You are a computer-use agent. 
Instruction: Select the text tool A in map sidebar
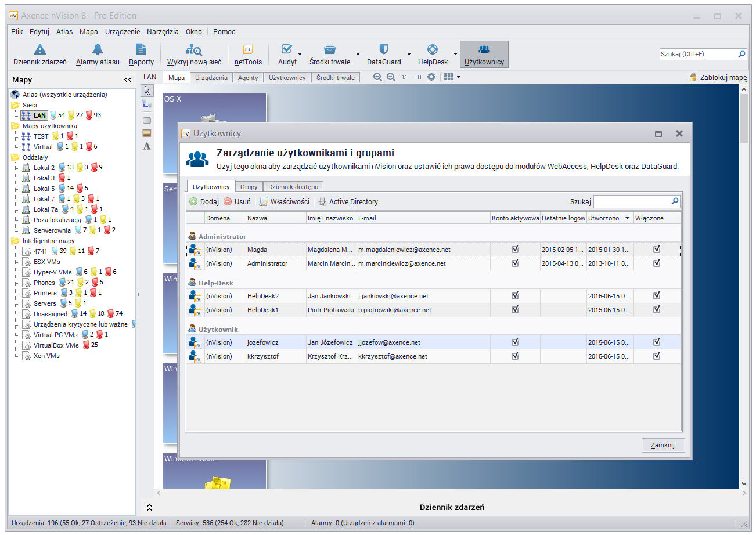coord(147,146)
